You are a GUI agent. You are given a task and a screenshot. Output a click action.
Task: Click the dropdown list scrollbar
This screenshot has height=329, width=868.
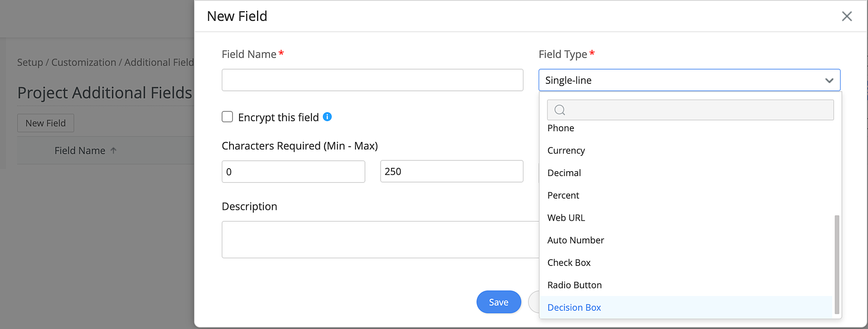point(837,264)
